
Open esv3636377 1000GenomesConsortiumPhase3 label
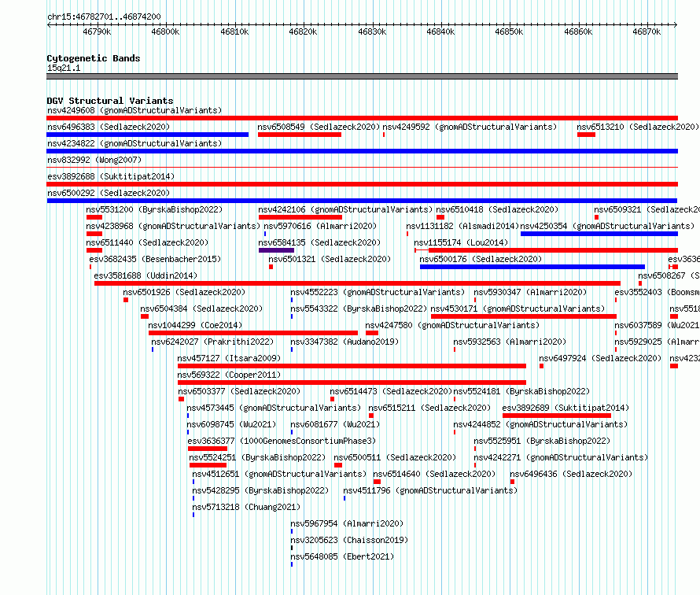click(282, 441)
